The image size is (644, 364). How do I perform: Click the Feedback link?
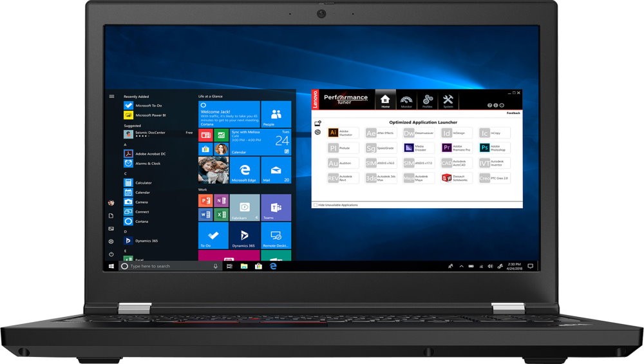click(513, 113)
